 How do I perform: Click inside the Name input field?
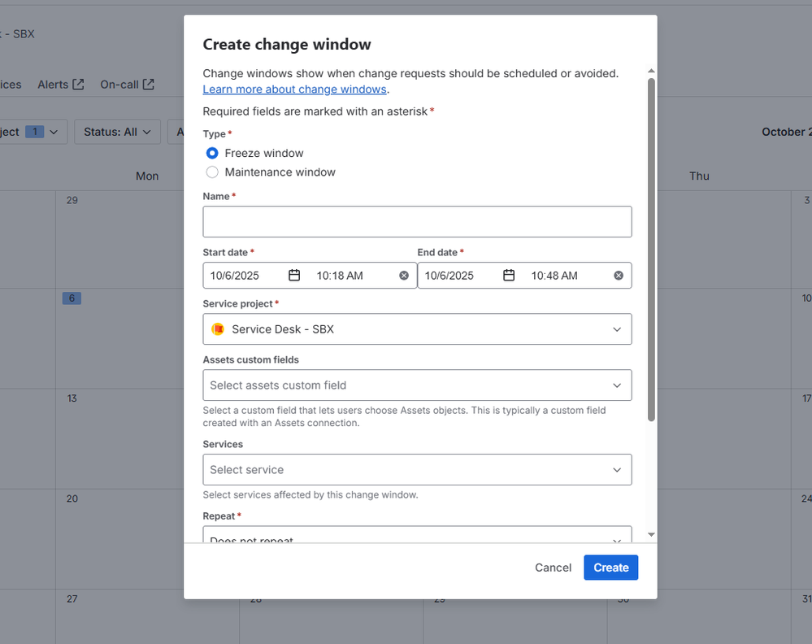(417, 221)
